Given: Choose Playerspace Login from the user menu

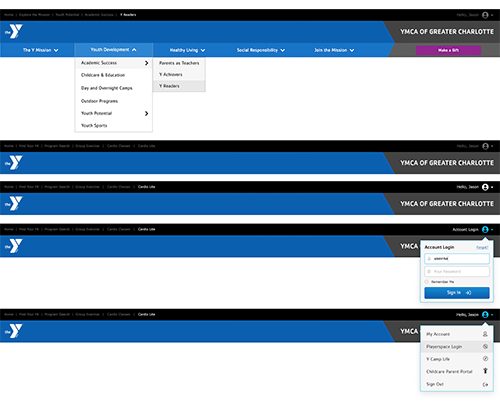Looking at the screenshot, I should point(457,347).
